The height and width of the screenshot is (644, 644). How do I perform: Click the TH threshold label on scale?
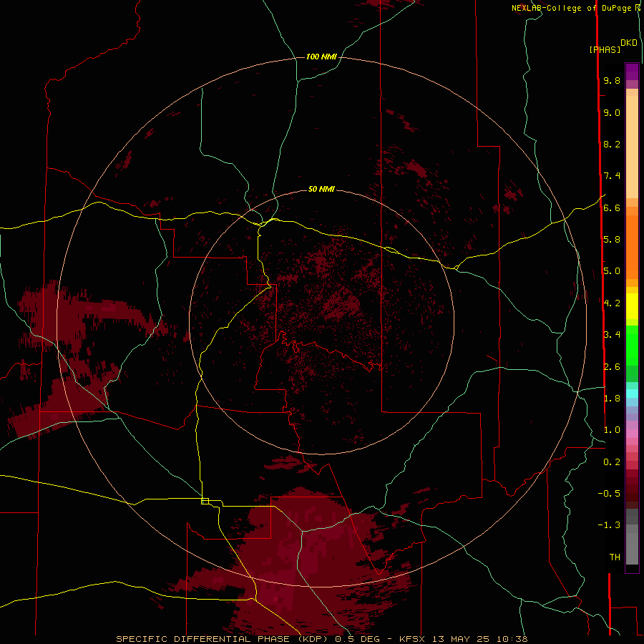point(615,557)
